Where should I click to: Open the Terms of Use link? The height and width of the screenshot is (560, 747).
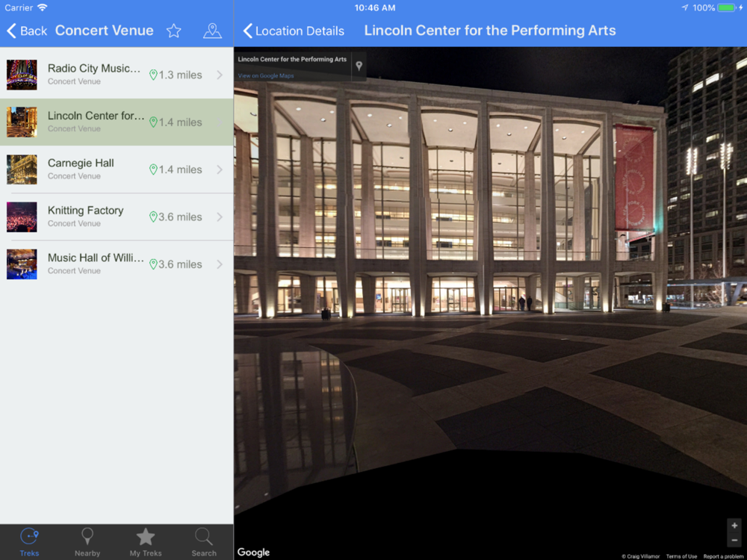(681, 556)
